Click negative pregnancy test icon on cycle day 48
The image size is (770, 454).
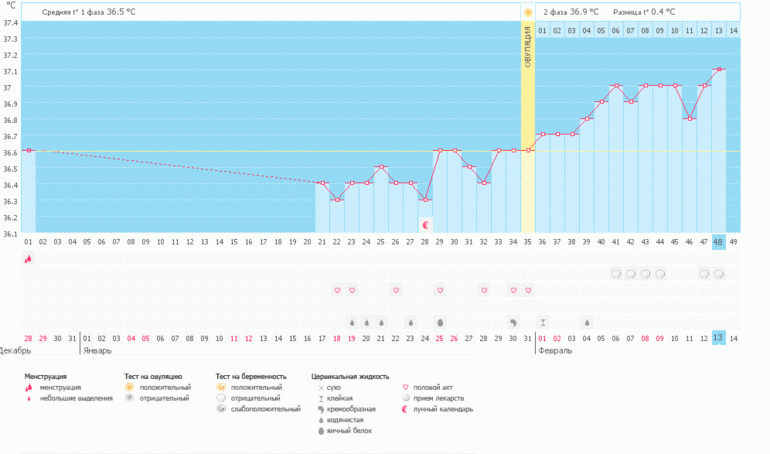click(719, 274)
